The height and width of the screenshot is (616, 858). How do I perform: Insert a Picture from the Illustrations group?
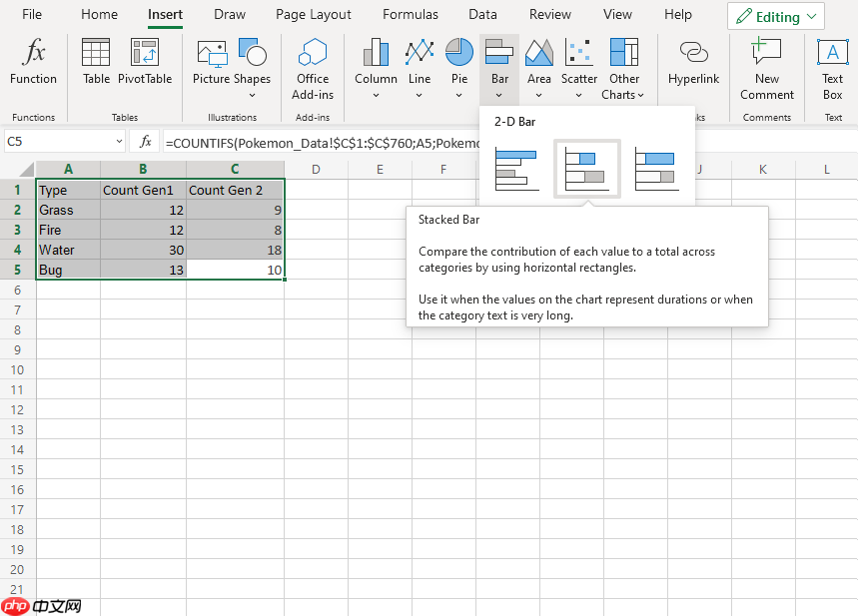pyautogui.click(x=211, y=61)
